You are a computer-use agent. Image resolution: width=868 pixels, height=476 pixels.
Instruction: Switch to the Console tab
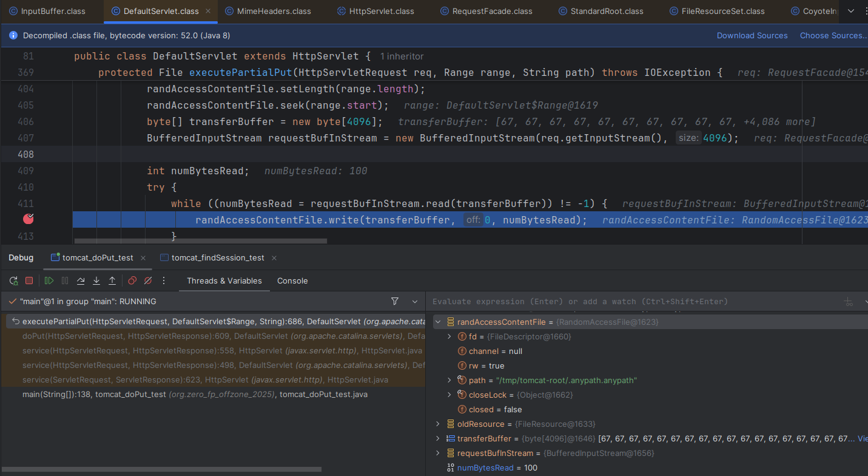point(292,280)
